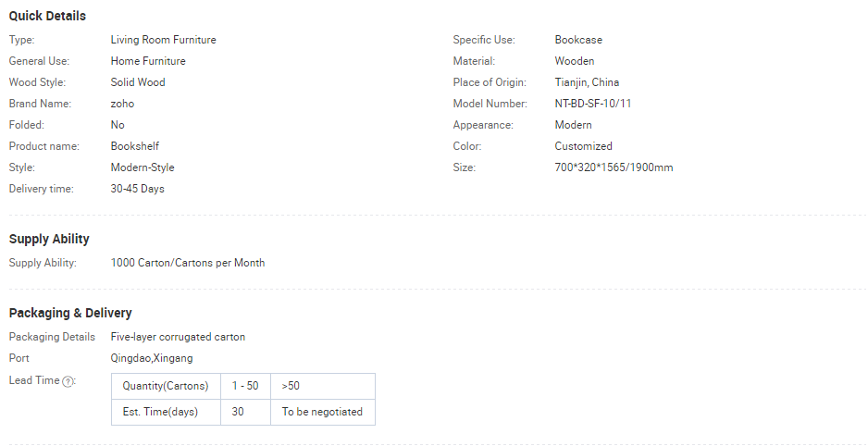Select the 'Tianjin, China' place of origin

587,82
